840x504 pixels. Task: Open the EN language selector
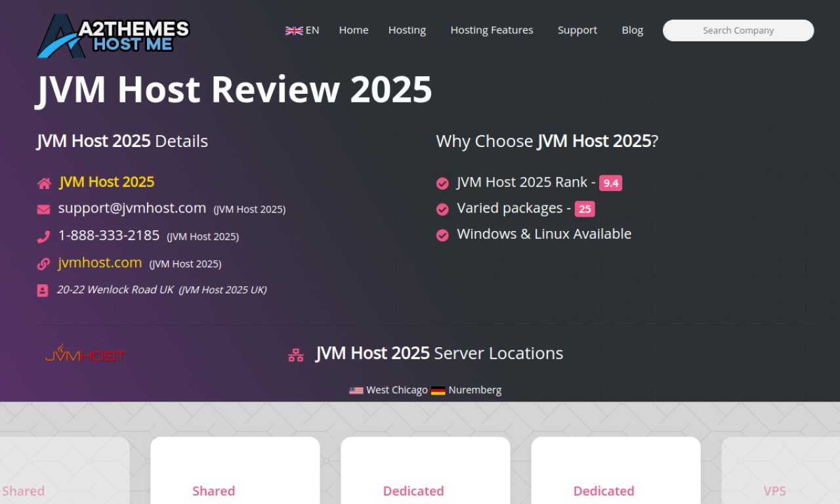303,30
